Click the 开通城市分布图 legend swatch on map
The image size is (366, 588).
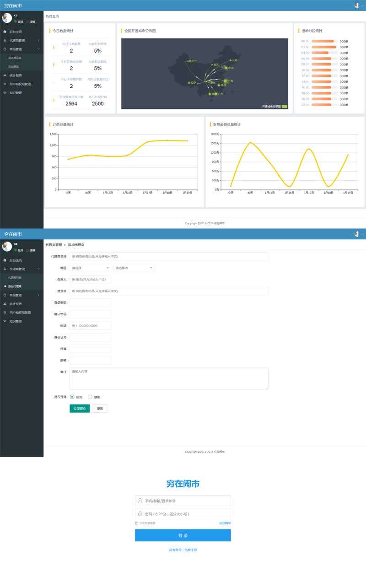[x=285, y=106]
